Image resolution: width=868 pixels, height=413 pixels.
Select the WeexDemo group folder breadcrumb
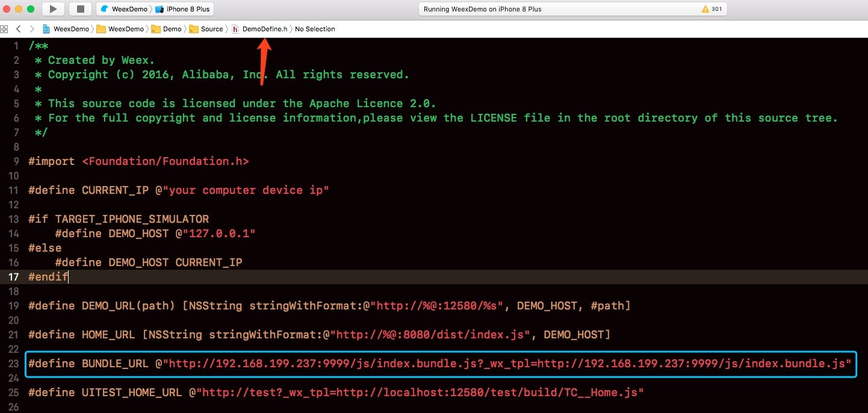tap(125, 29)
